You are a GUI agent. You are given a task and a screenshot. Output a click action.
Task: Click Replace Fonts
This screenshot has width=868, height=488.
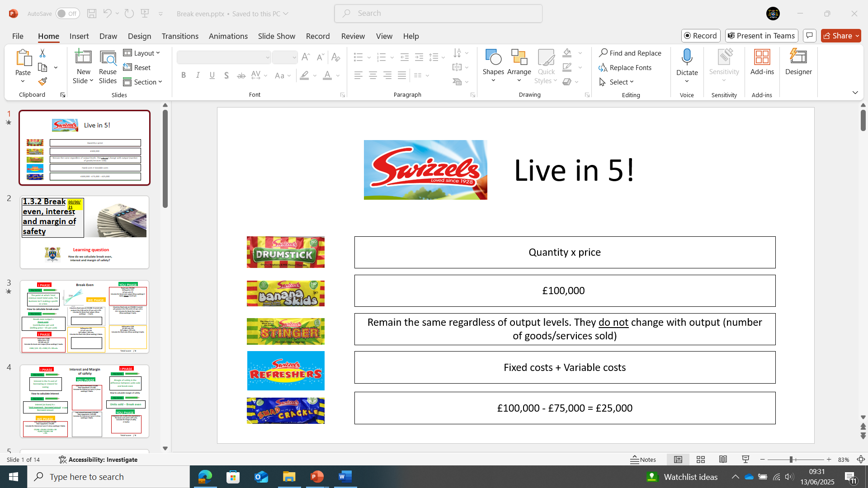point(625,68)
